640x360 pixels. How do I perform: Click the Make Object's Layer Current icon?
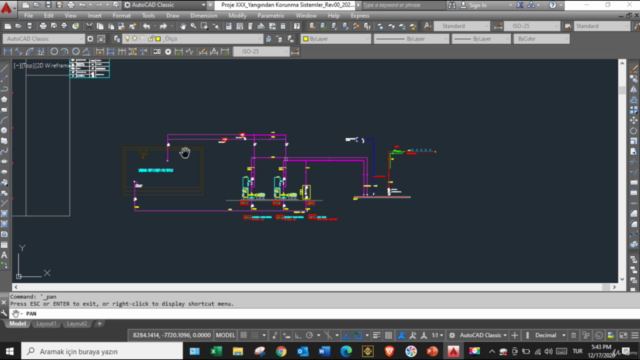click(269, 39)
